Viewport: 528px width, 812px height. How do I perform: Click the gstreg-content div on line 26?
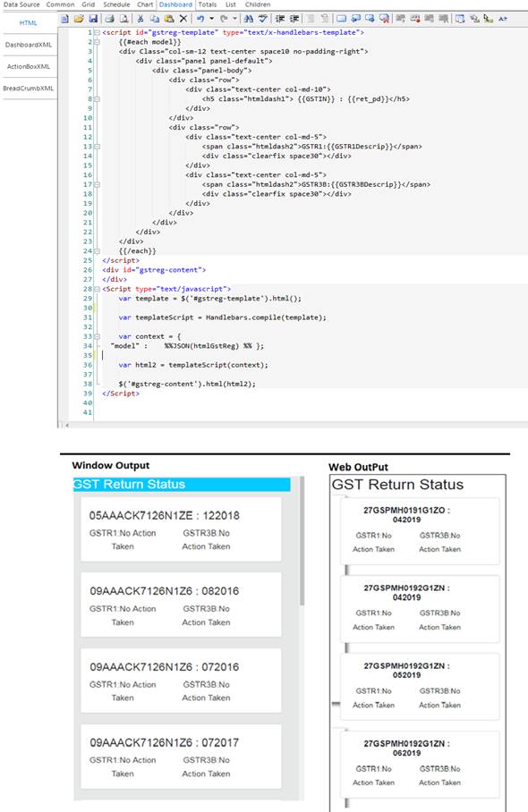(x=154, y=270)
